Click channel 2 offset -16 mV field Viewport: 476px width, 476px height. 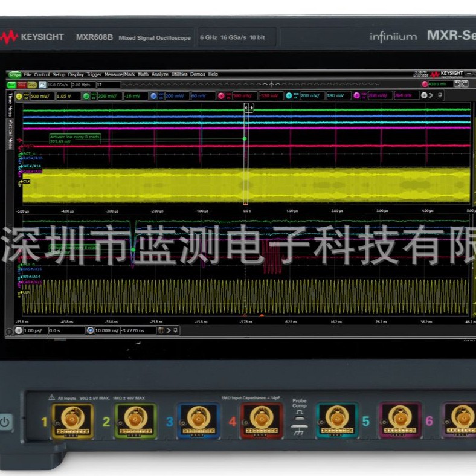[x=136, y=96]
